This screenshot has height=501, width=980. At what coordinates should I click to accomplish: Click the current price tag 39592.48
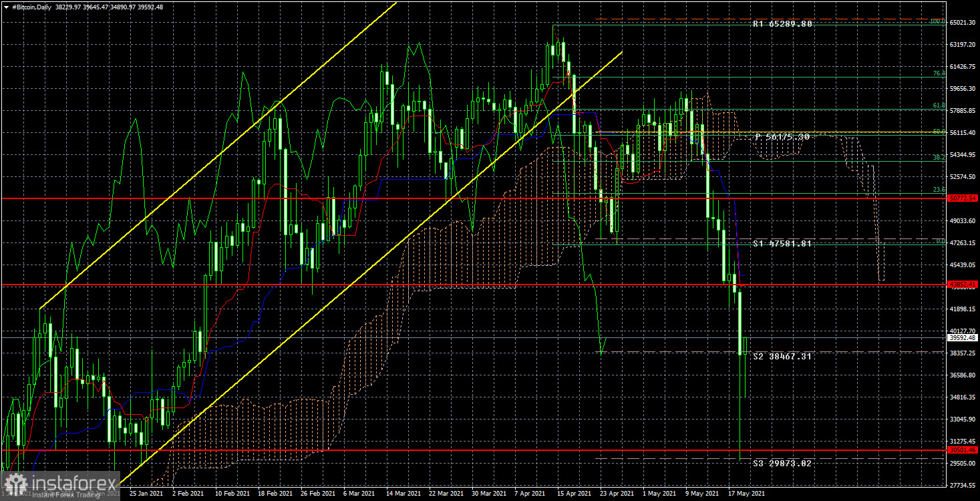point(963,337)
